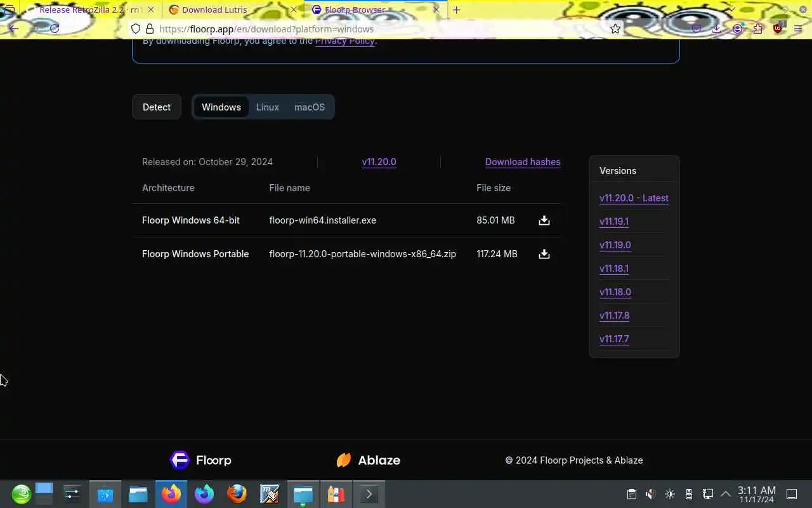Close the Floorp Browser tab

click(x=436, y=10)
